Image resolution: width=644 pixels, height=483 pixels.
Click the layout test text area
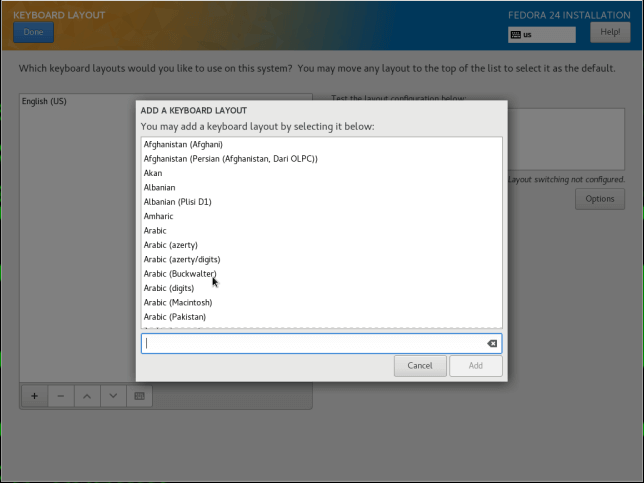(x=566, y=140)
